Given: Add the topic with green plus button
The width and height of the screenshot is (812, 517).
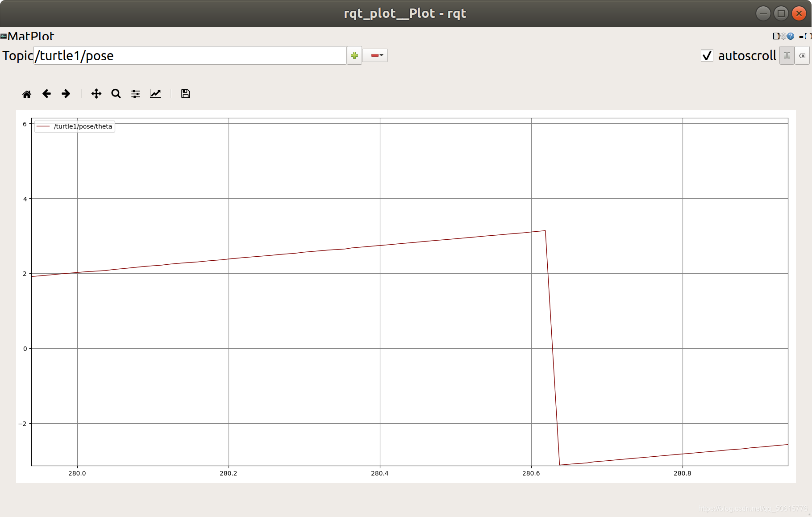Looking at the screenshot, I should (x=354, y=55).
